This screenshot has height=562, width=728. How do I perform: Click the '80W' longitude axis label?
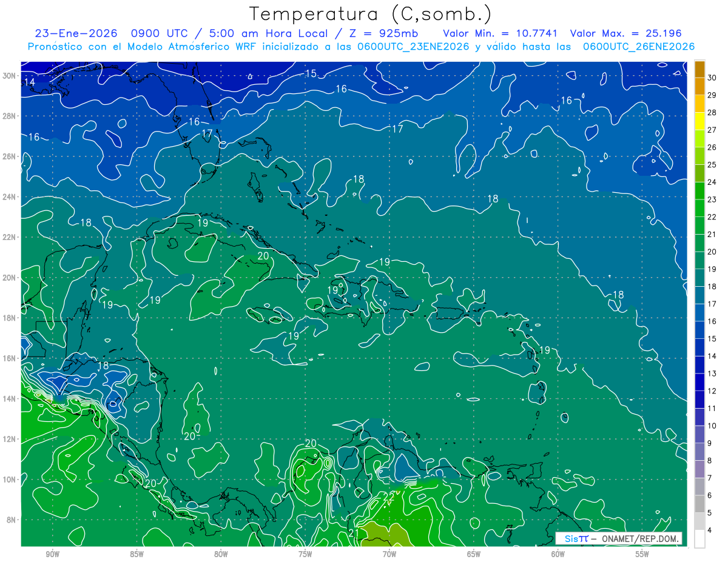click(x=221, y=554)
